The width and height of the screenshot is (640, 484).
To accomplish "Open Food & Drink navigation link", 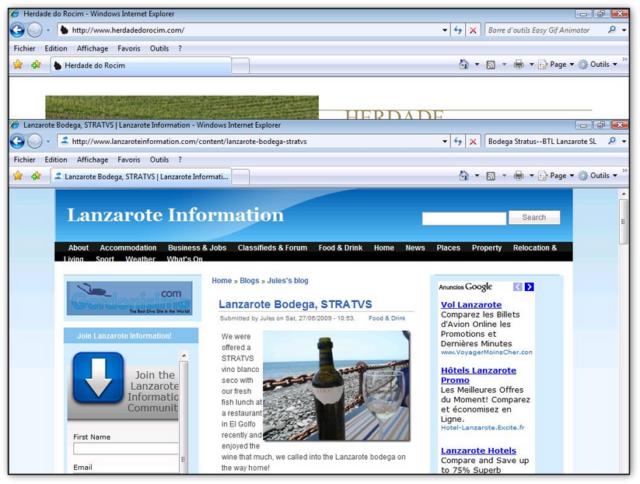I will (340, 248).
